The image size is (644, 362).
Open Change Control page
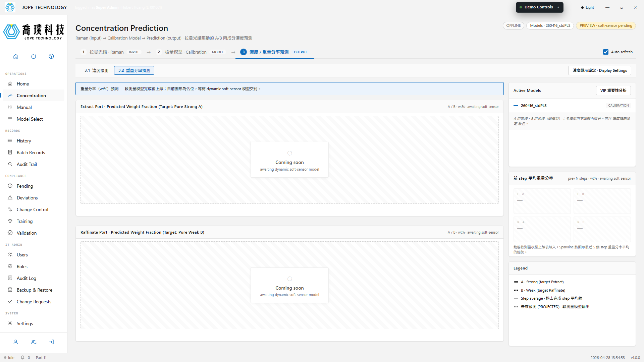(34, 209)
